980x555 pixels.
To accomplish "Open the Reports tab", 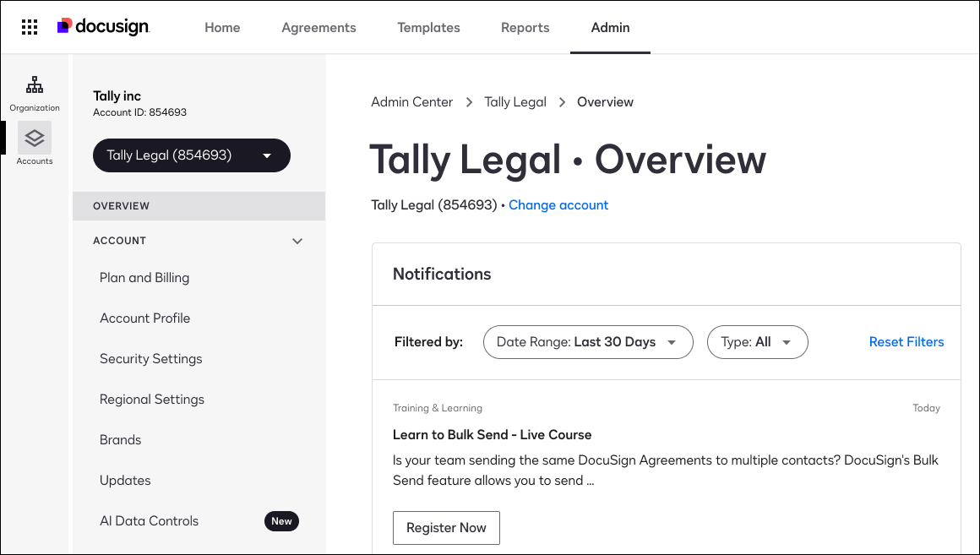I will [525, 27].
